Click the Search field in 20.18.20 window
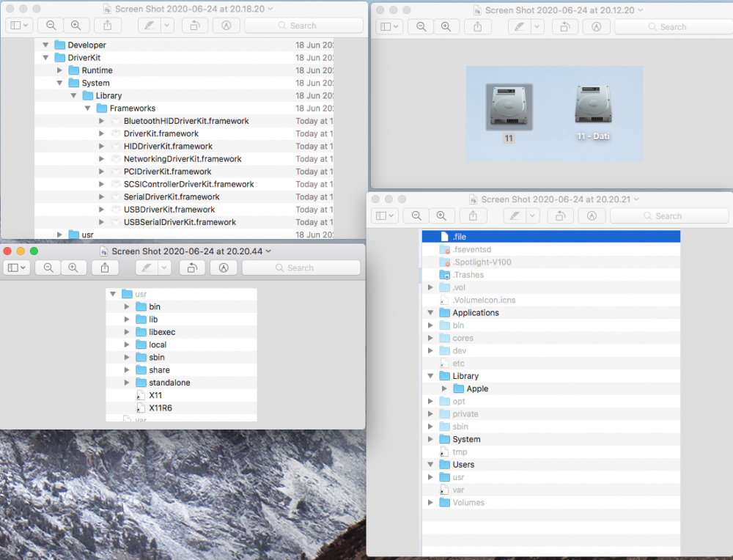Image resolution: width=733 pixels, height=560 pixels. click(304, 25)
